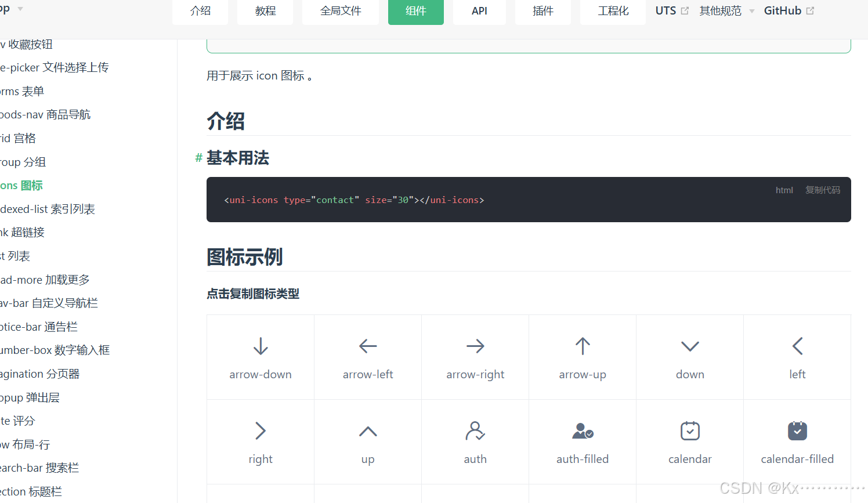The width and height of the screenshot is (868, 503).
Task: Go to 弹出层 in sidebar
Action: [30, 397]
